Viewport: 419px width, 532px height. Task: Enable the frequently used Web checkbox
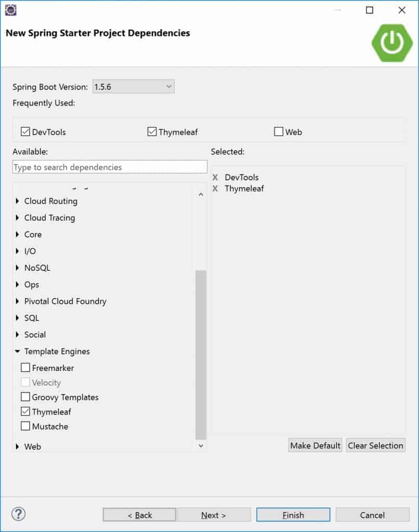[x=279, y=131]
